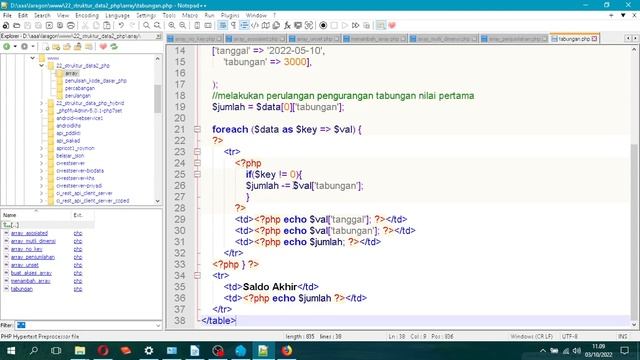Open array_asosiated file in file list
640x360 pixels.
[x=29, y=233]
